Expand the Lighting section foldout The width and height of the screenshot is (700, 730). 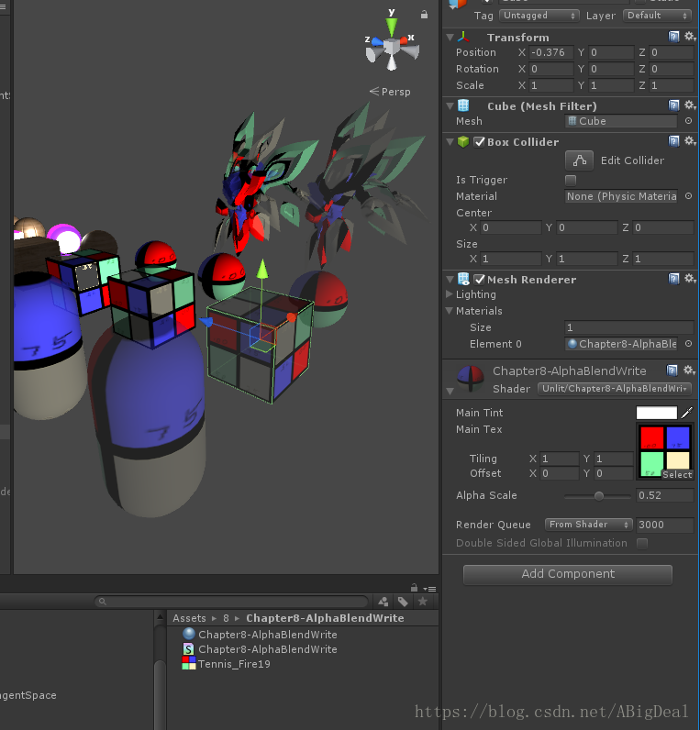coord(450,294)
